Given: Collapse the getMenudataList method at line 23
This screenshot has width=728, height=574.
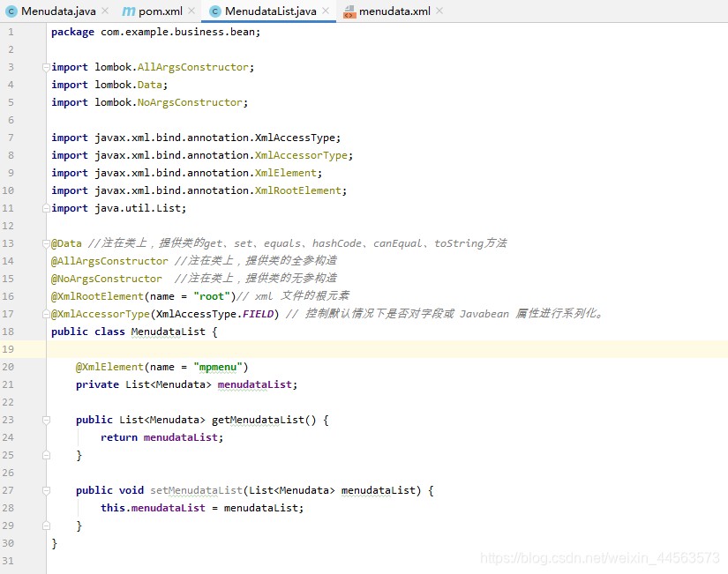Looking at the screenshot, I should coord(46,420).
